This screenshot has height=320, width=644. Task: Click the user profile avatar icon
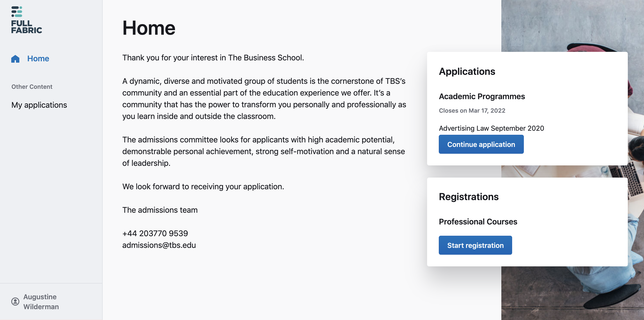pyautogui.click(x=15, y=302)
